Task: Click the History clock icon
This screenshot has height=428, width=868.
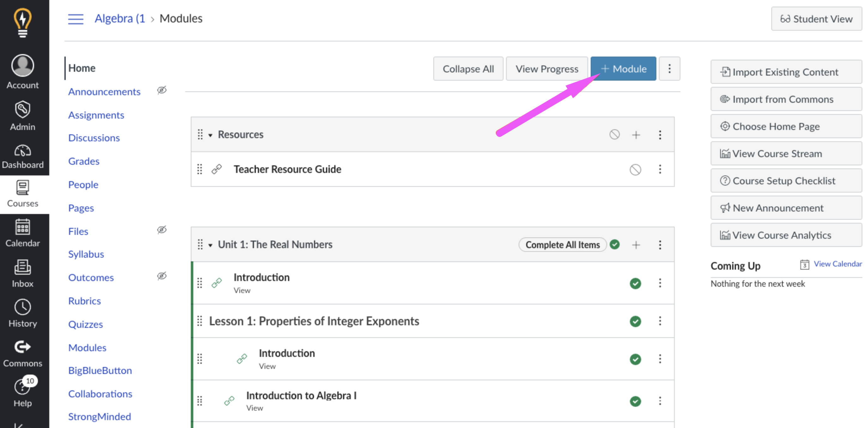Action: tap(22, 313)
